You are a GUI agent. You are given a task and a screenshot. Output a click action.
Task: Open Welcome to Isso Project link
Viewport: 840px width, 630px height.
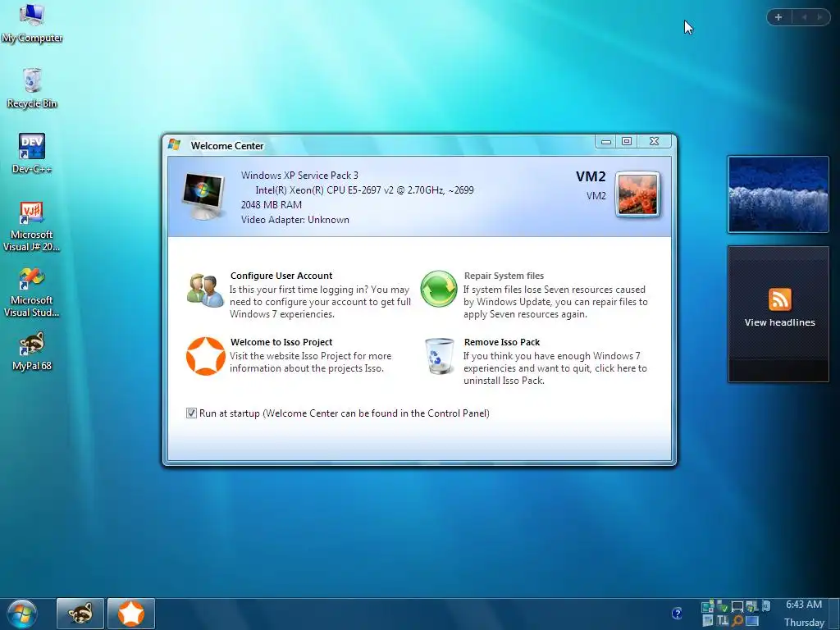(281, 342)
